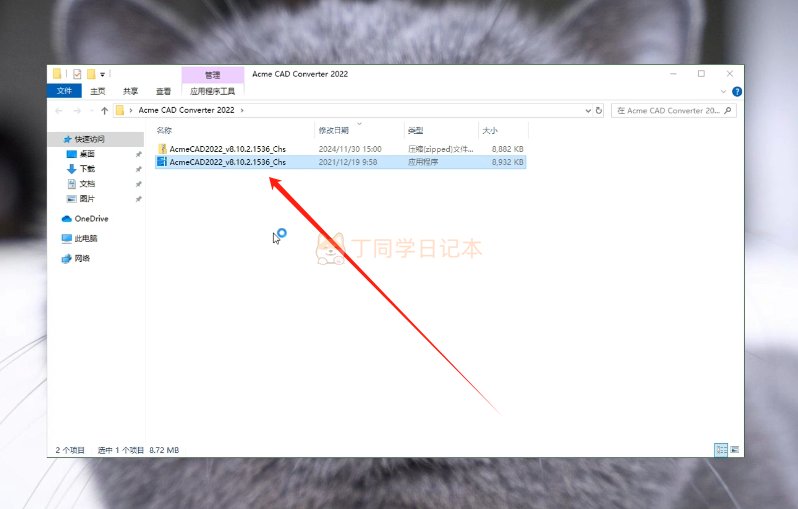Image resolution: width=798 pixels, height=509 pixels.
Task: Click the zip archive file icon
Action: [162, 149]
